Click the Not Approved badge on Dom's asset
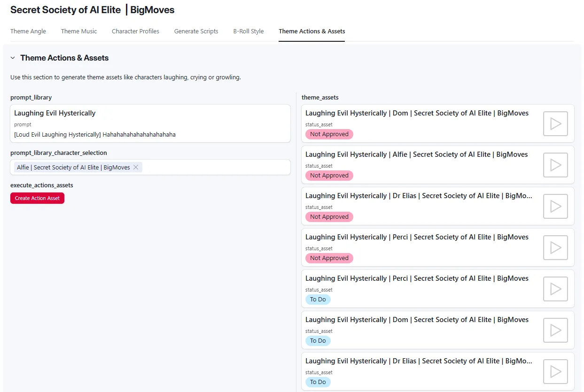 (329, 134)
